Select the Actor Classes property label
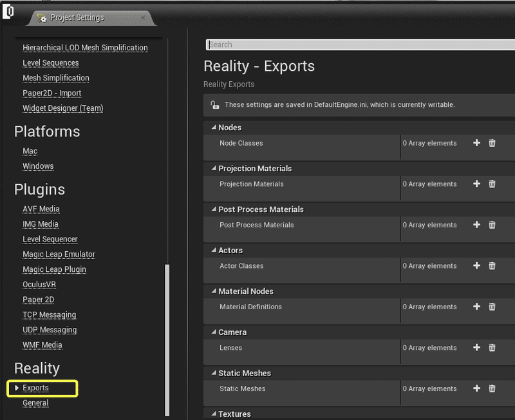The image size is (515, 420). [x=241, y=266]
